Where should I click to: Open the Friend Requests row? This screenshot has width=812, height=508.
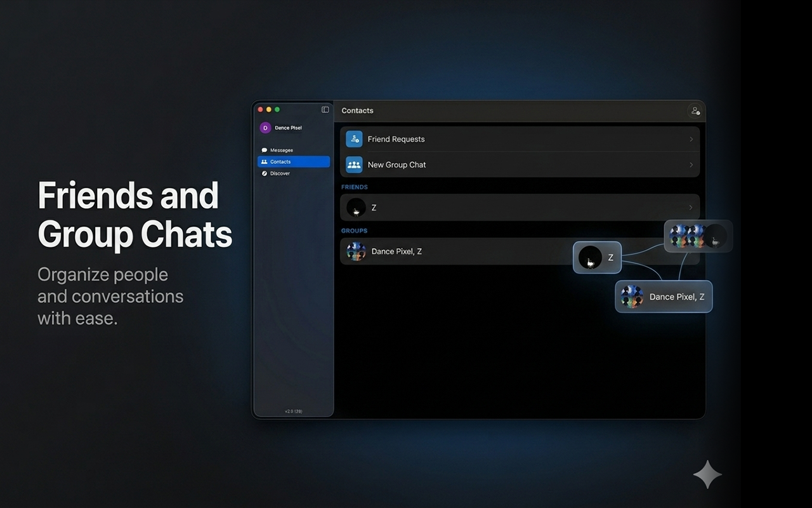point(520,139)
